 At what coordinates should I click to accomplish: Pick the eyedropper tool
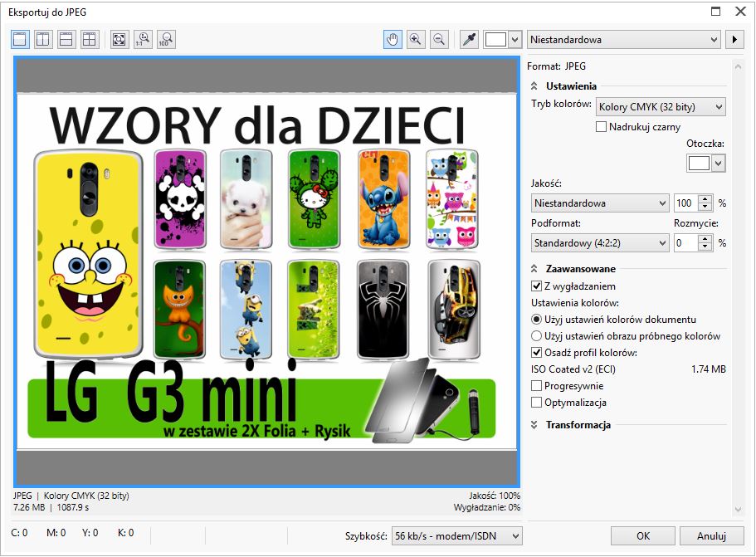point(470,39)
